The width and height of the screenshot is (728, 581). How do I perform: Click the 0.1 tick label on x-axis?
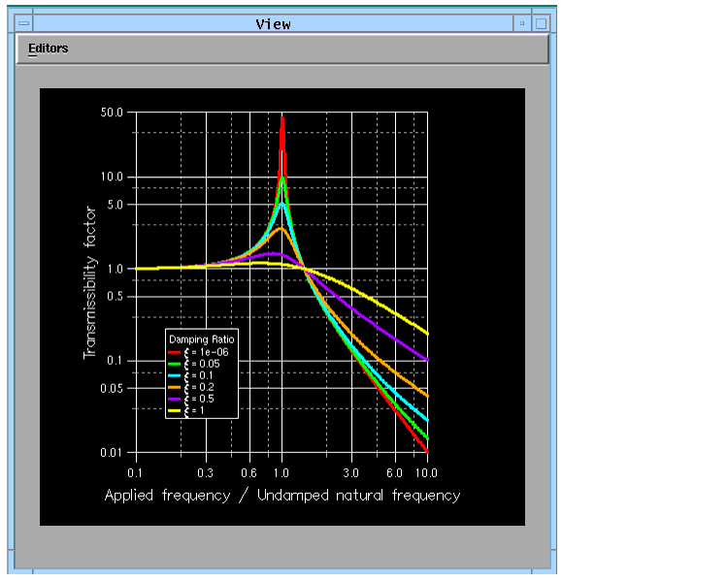tap(133, 472)
